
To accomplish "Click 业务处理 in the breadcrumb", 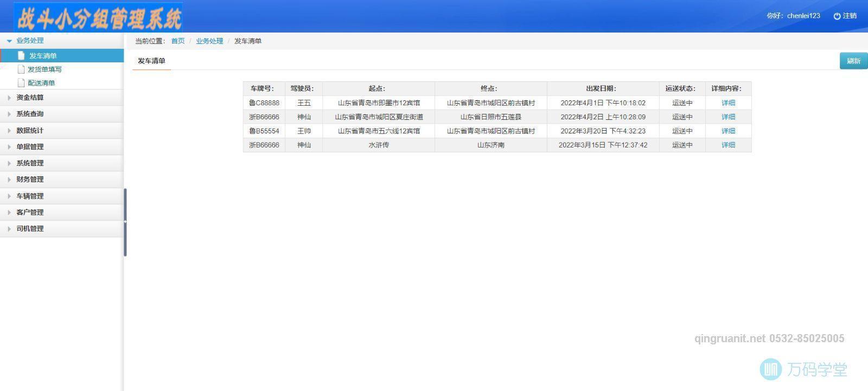I will (x=209, y=41).
